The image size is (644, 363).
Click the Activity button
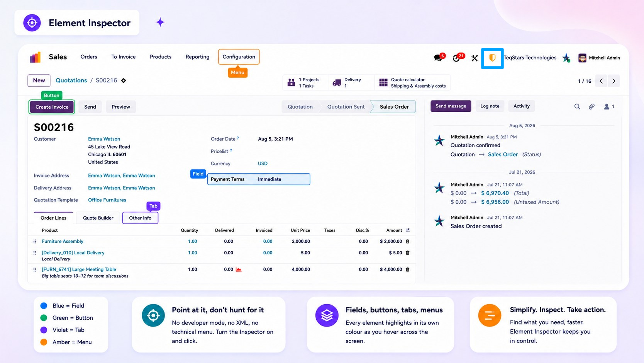(522, 106)
